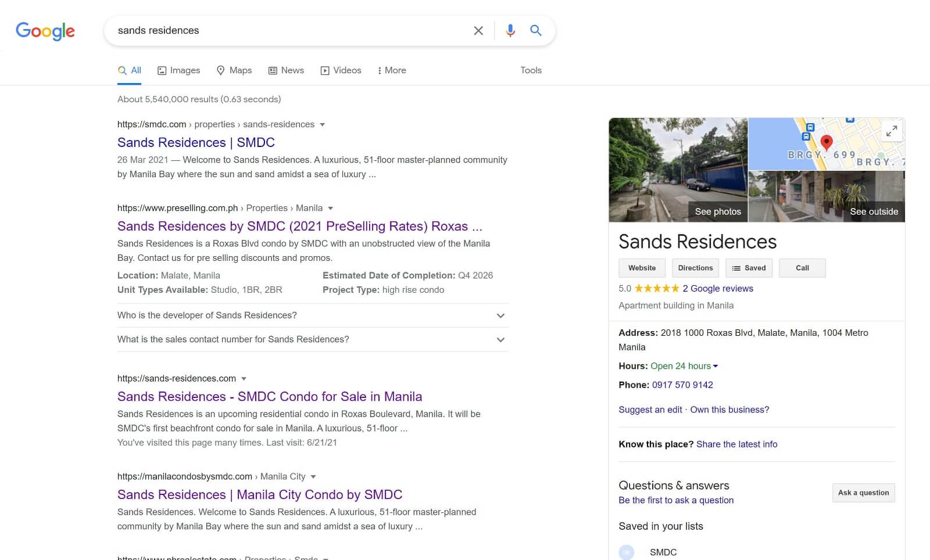The width and height of the screenshot is (930, 560).
Task: Click the Google logo
Action: pyautogui.click(x=45, y=31)
